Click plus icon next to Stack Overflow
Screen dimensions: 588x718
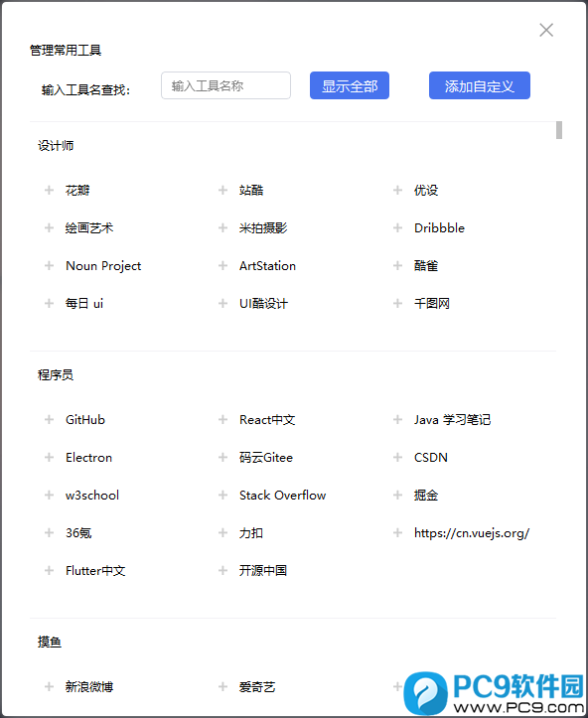[223, 495]
